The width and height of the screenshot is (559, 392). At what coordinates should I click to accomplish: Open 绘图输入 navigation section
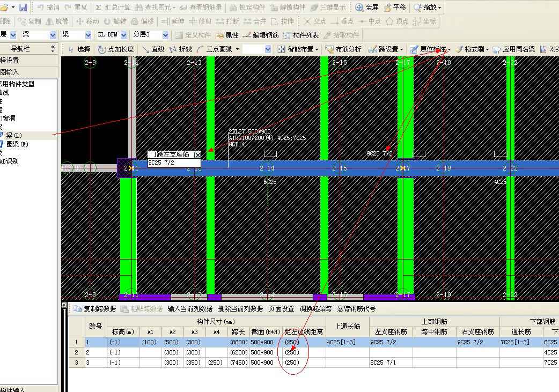[28, 72]
